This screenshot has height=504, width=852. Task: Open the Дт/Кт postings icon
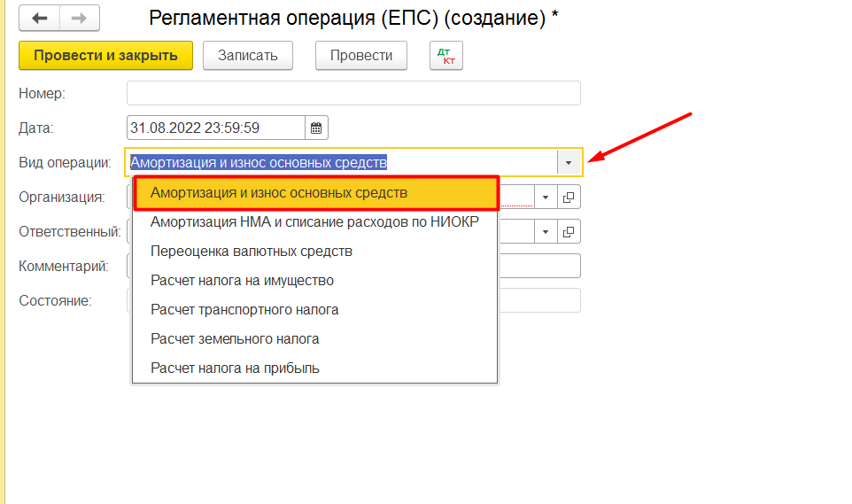point(445,55)
